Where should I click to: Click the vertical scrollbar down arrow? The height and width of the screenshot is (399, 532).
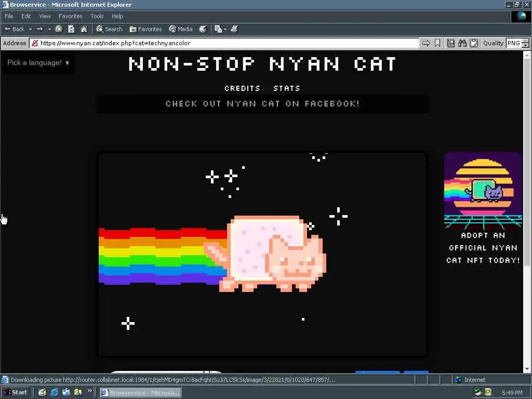(527, 369)
